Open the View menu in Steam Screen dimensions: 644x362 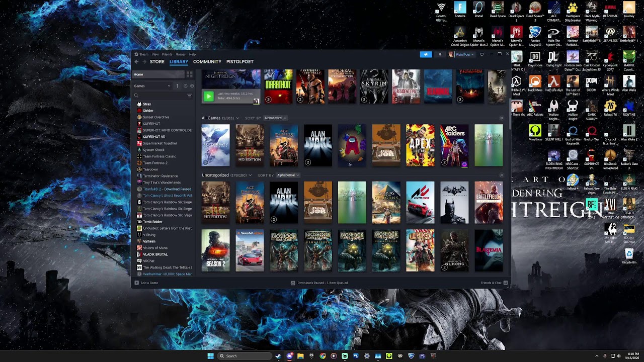click(155, 54)
